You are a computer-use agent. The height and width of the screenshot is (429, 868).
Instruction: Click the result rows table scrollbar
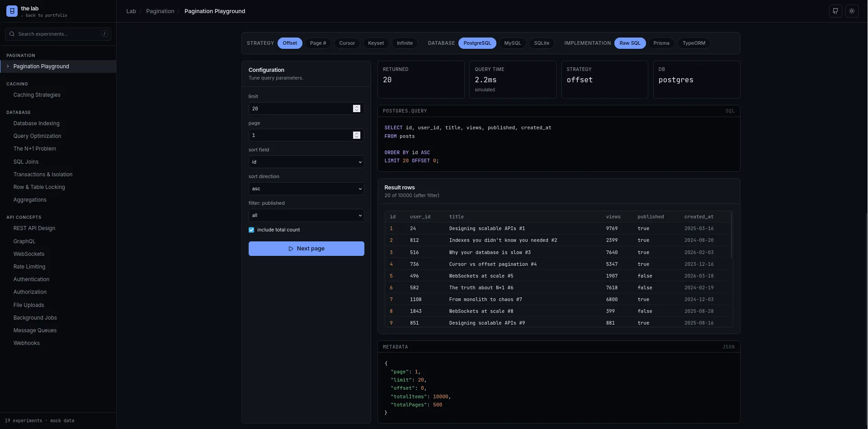coord(731,235)
